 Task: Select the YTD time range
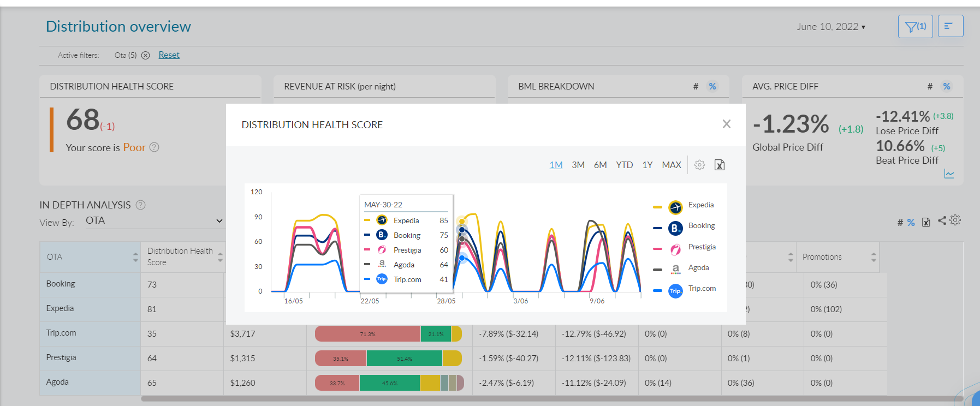pyautogui.click(x=625, y=165)
